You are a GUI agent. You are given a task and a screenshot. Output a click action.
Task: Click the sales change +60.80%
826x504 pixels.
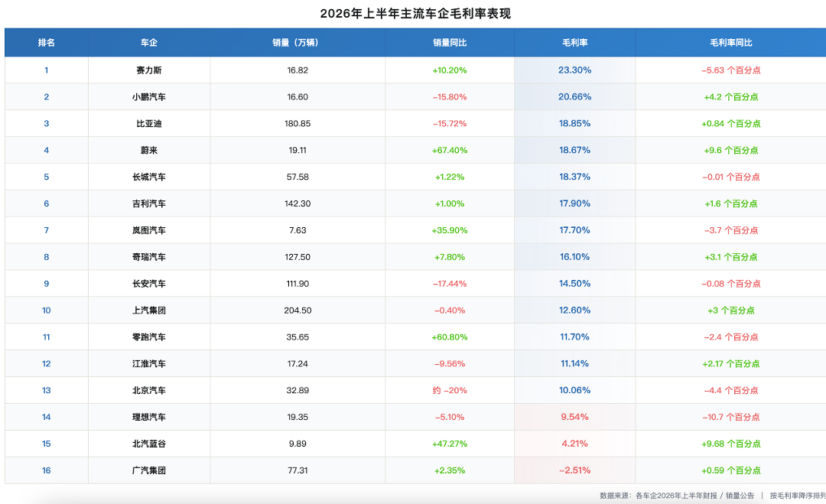pyautogui.click(x=450, y=337)
